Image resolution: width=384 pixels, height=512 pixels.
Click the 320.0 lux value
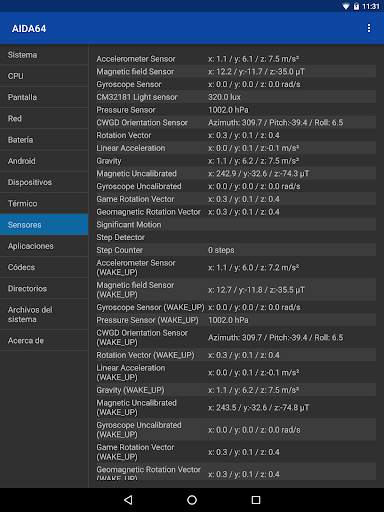pos(224,97)
